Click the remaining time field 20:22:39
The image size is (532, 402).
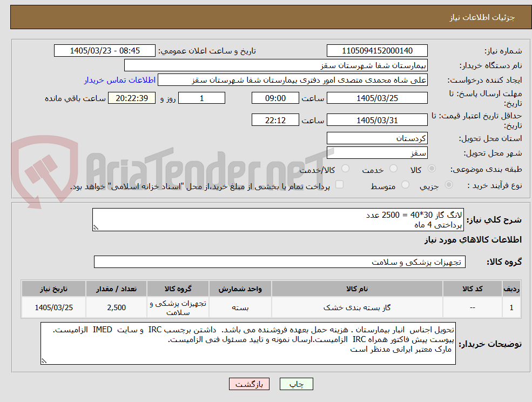(132, 98)
